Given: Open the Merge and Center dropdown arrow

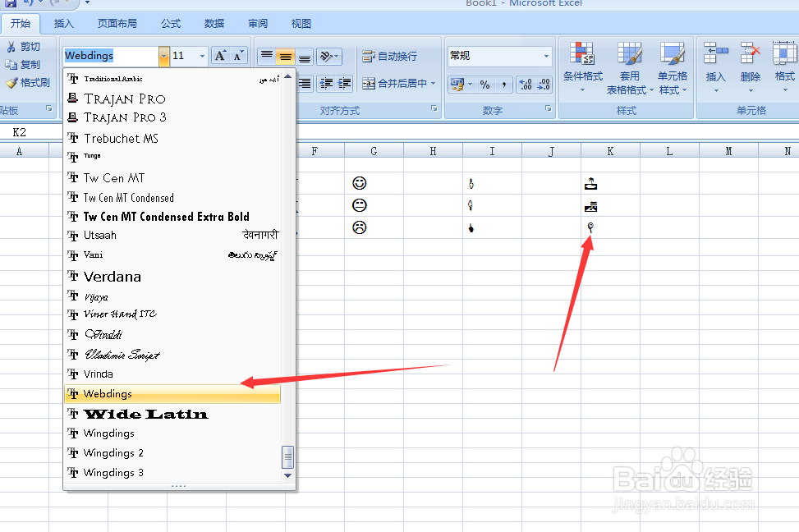Looking at the screenshot, I should (433, 83).
